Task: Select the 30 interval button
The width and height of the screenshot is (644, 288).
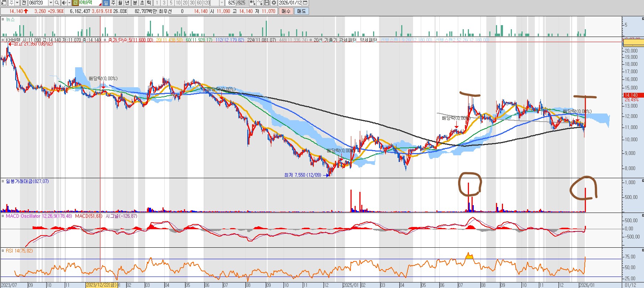Action: (x=192, y=3)
